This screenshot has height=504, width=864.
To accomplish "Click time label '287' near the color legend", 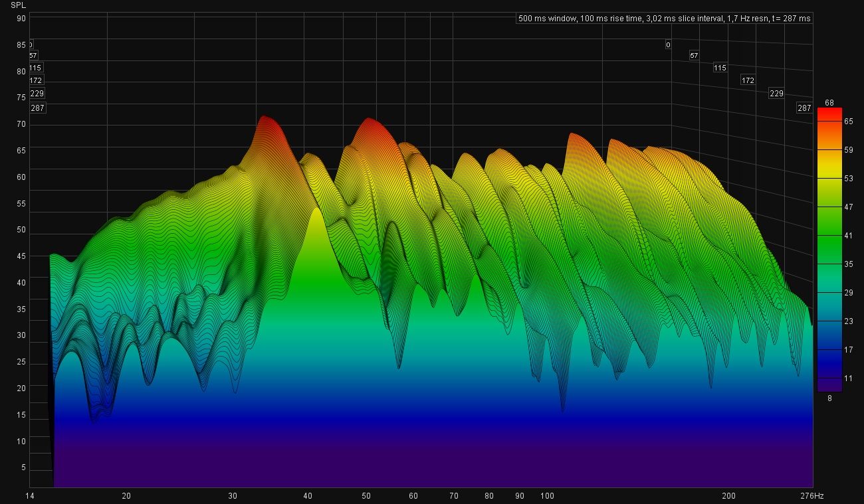I will 804,108.
